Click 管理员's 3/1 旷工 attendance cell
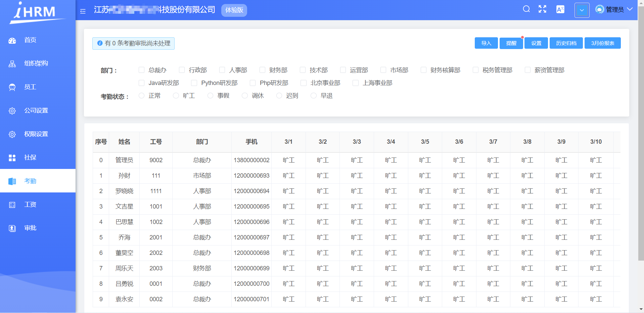The image size is (644, 313). [x=288, y=160]
